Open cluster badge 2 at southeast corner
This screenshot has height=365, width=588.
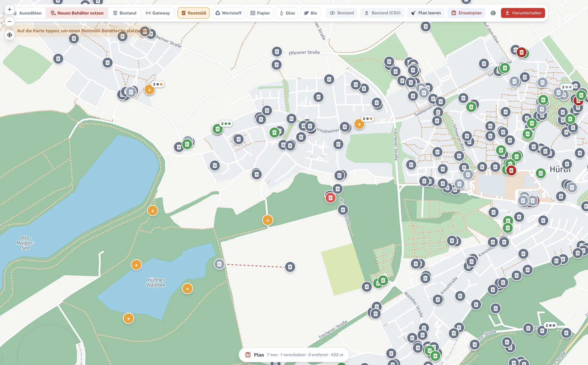coord(550,325)
